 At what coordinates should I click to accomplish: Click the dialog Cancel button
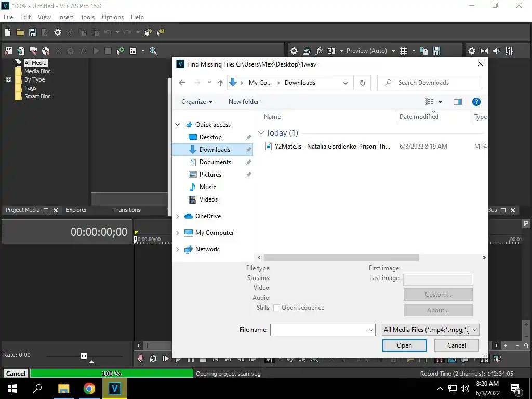coord(456,345)
